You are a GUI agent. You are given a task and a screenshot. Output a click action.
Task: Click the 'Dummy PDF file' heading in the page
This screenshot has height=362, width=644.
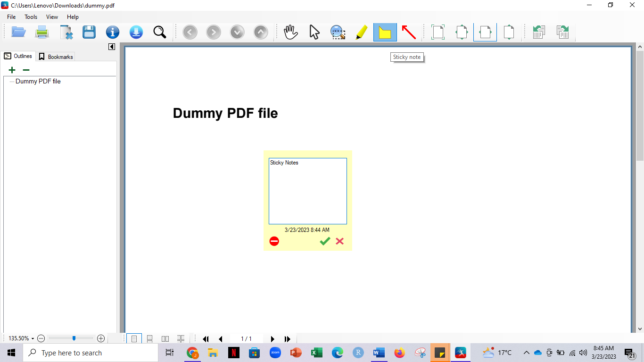coord(225,113)
